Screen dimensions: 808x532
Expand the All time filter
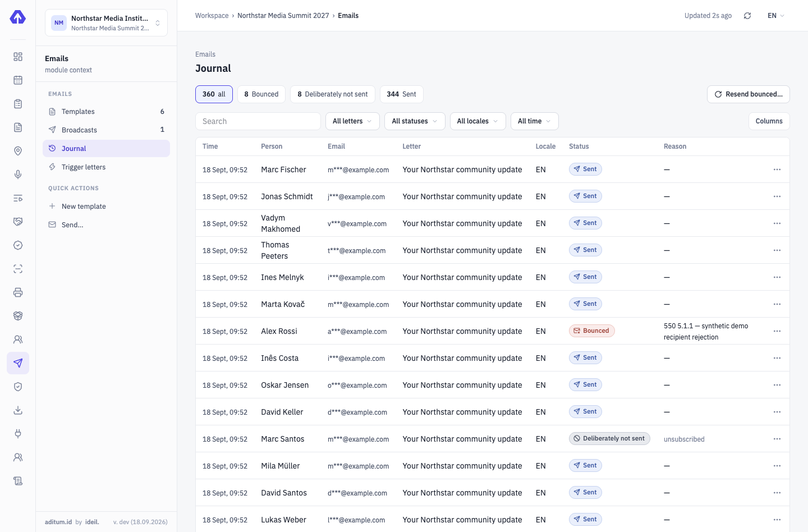coord(534,121)
